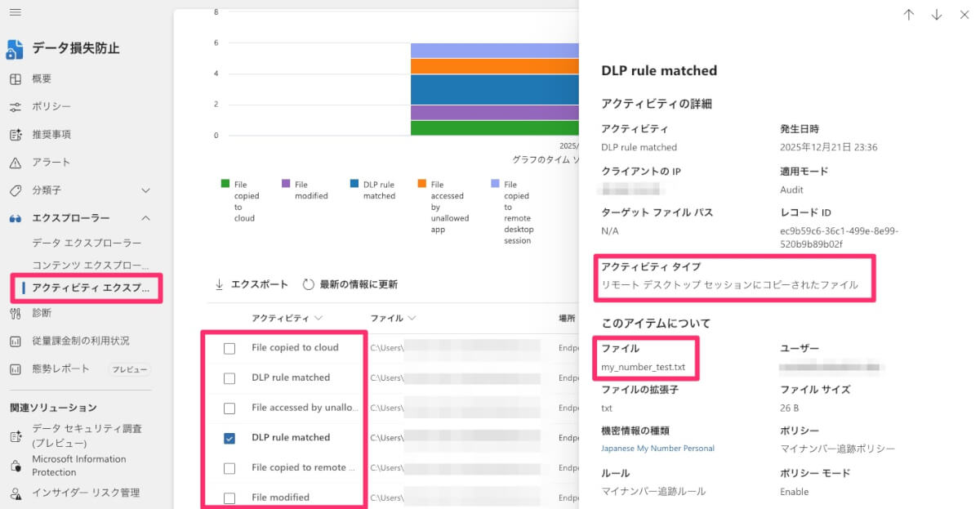Image resolution: width=980 pixels, height=509 pixels.
Task: Open the Japanese My Number Personal link
Action: [657, 449]
